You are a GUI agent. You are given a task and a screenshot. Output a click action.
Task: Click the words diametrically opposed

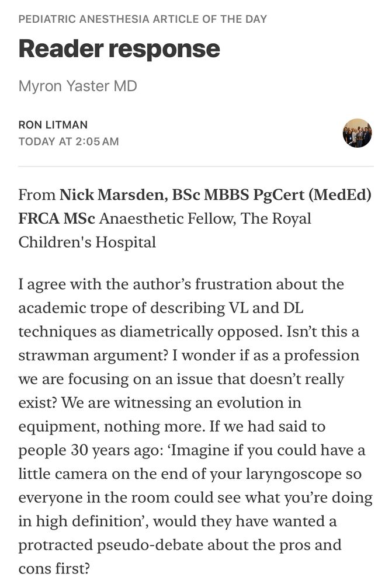[201, 332]
